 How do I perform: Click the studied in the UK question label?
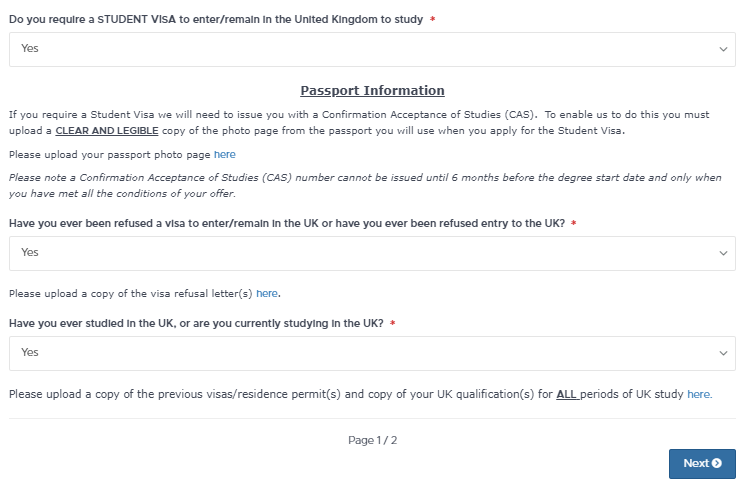[x=196, y=323]
